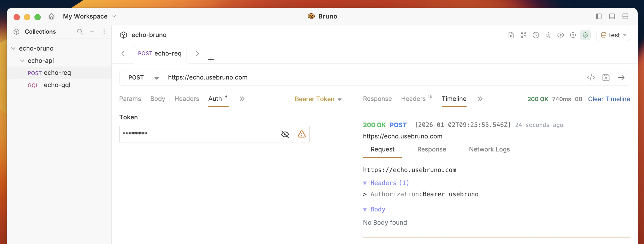
Task: Toggle sidebar layout icon in title bar
Action: pyautogui.click(x=599, y=16)
